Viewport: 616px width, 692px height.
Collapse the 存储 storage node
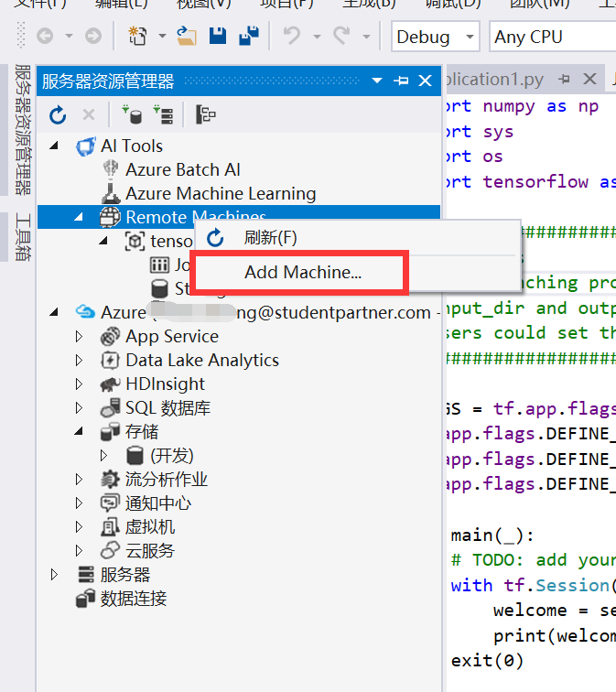[79, 431]
